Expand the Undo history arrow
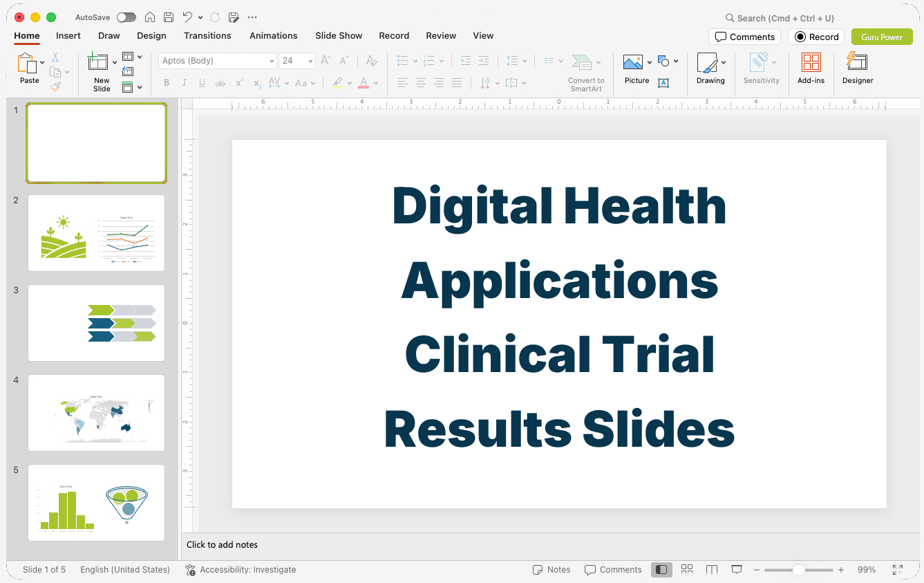Viewport: 924px width, 583px height. click(200, 17)
